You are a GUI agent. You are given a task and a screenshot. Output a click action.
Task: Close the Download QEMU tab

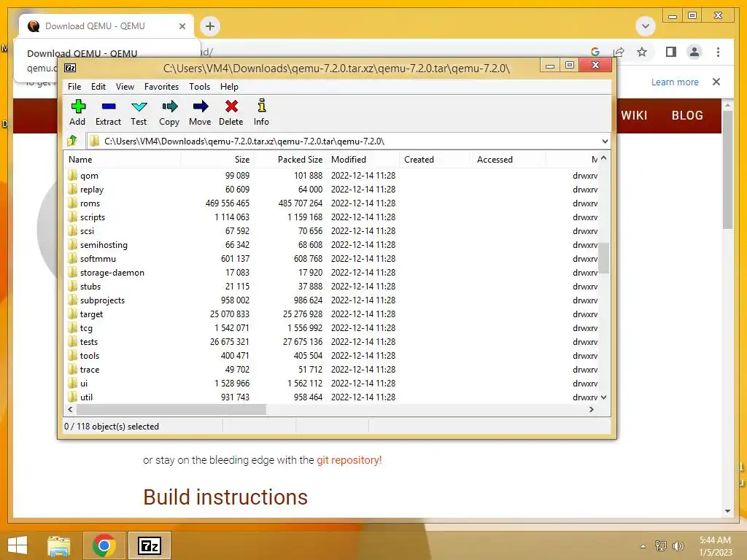(182, 26)
